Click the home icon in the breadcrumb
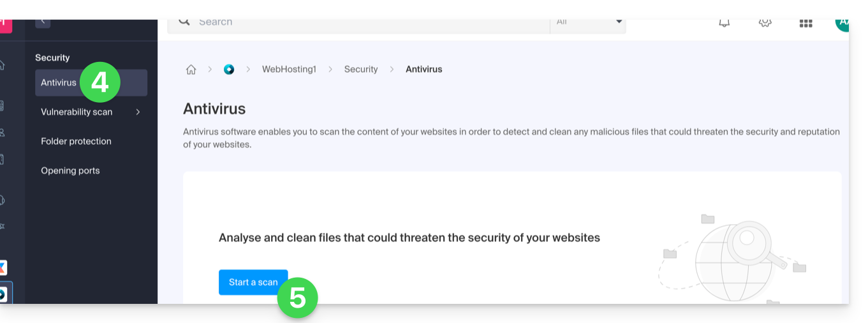This screenshot has height=323, width=868. click(191, 70)
